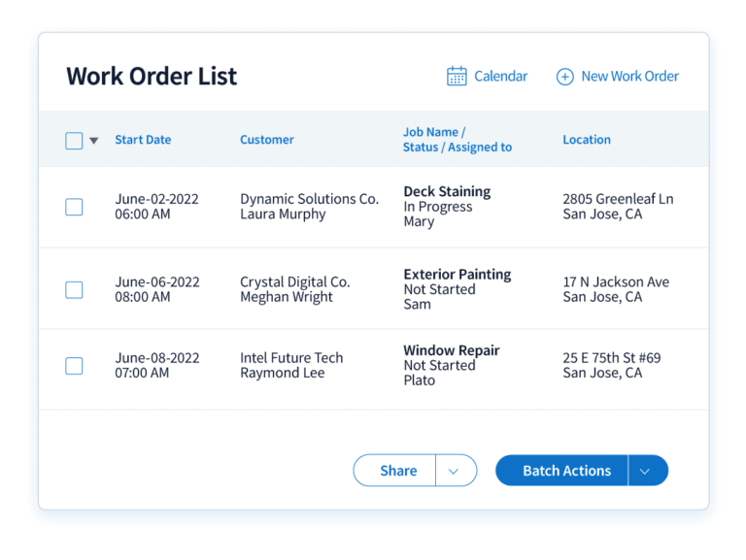
Task: Select June-08-2022 start date cell
Action: pyautogui.click(x=157, y=365)
